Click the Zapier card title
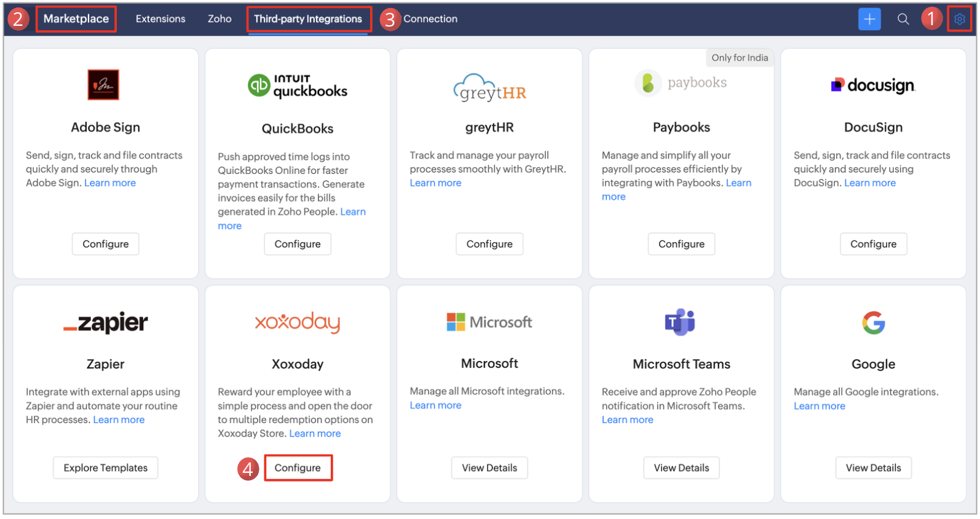 (x=106, y=364)
